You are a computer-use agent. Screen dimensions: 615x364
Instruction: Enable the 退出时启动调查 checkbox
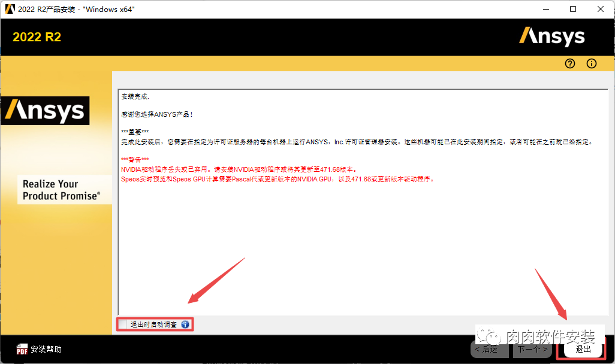point(123,324)
